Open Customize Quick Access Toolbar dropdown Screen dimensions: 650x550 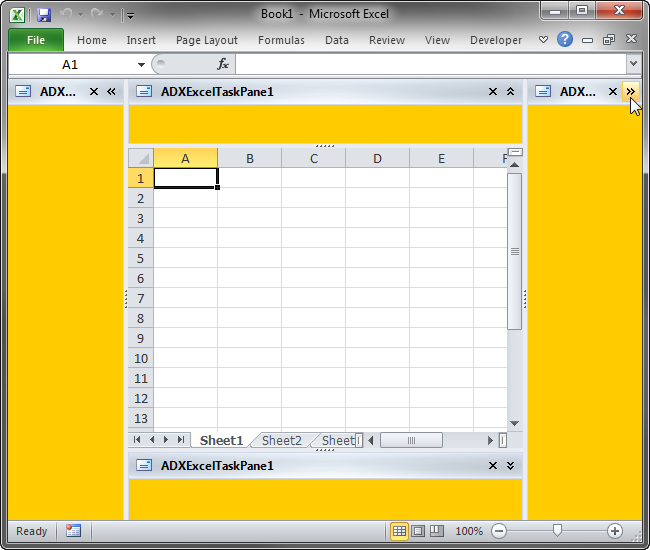coord(131,16)
